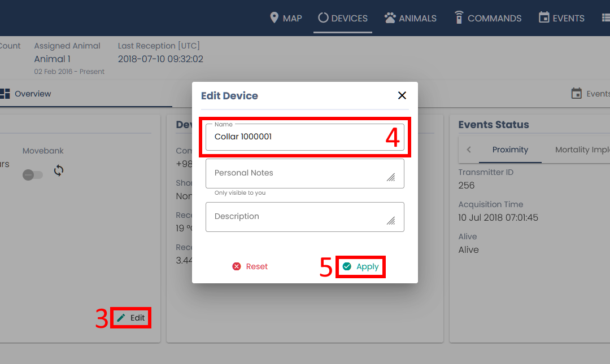
Task: Switch to the Events tab with calendar icon
Action: [590, 94]
